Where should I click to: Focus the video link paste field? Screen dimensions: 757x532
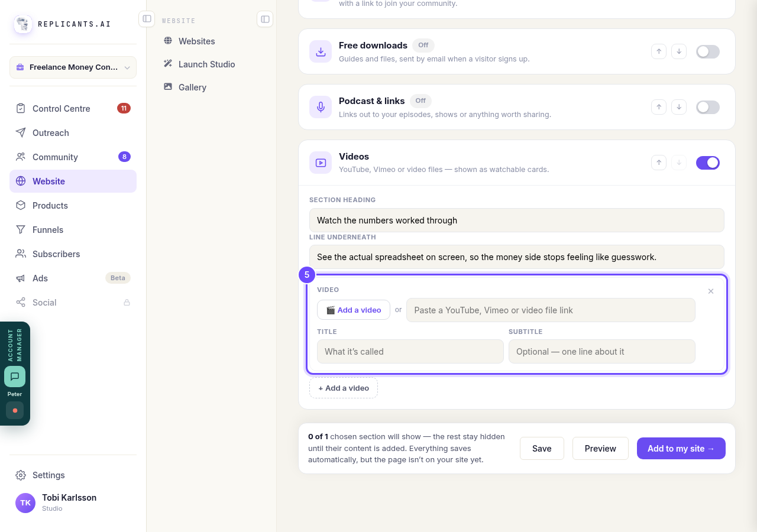click(551, 310)
